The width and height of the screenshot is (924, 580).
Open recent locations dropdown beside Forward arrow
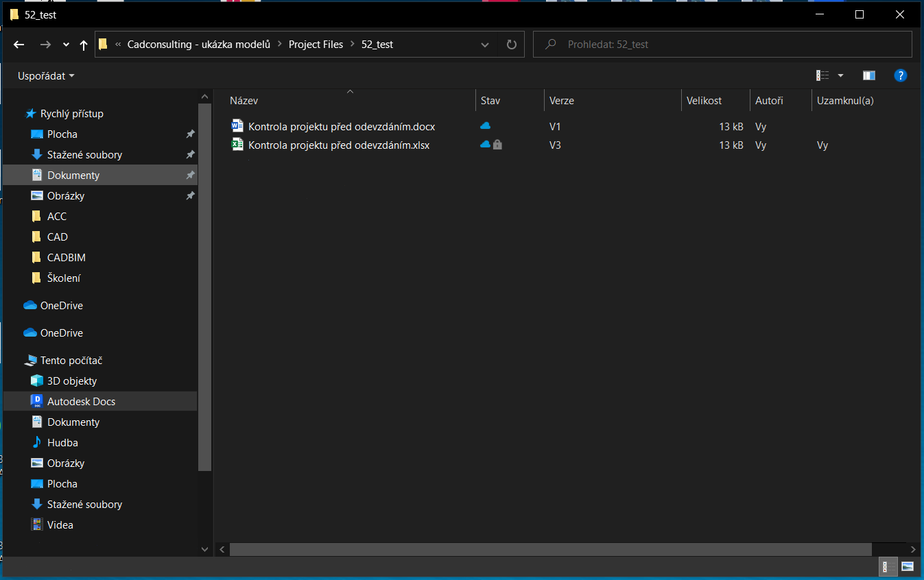coord(66,45)
